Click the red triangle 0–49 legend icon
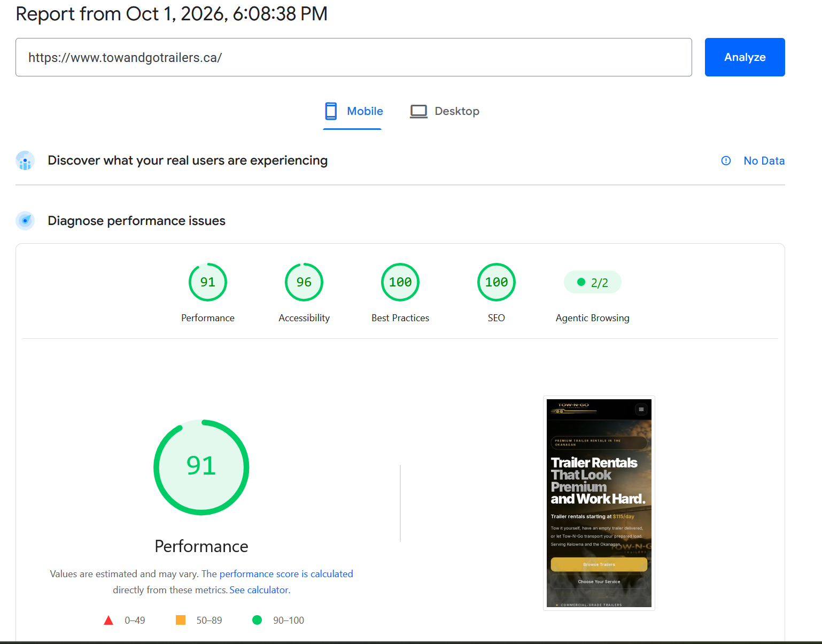 (x=108, y=620)
